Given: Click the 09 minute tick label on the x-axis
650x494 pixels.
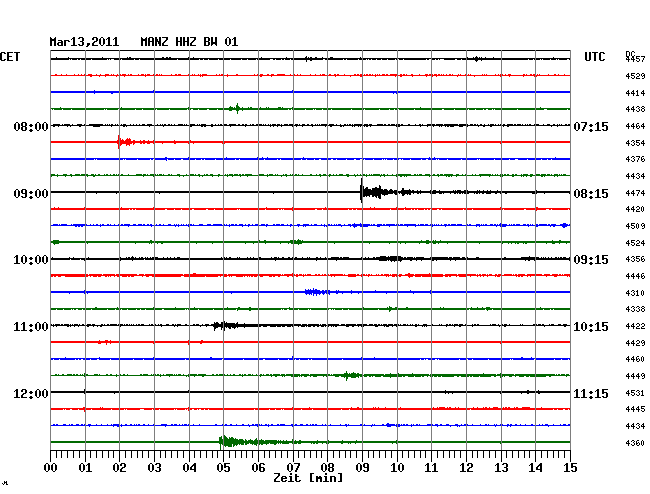Looking at the screenshot, I should [x=362, y=467].
